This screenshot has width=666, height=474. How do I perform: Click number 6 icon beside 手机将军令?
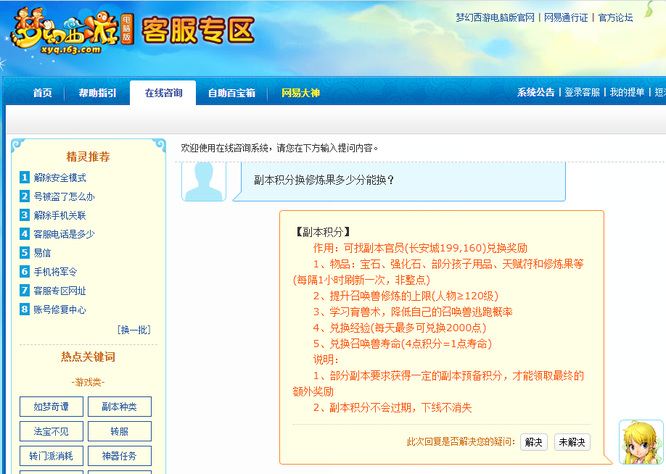click(x=25, y=271)
